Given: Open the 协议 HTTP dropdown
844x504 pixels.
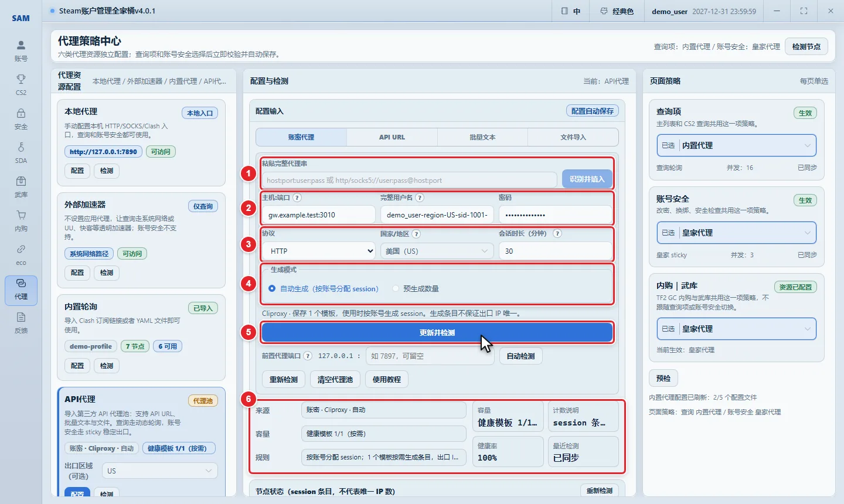Looking at the screenshot, I should point(319,251).
